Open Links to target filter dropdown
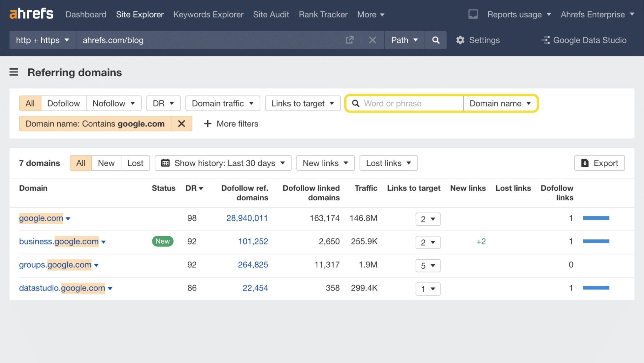644x363 pixels. [x=303, y=103]
